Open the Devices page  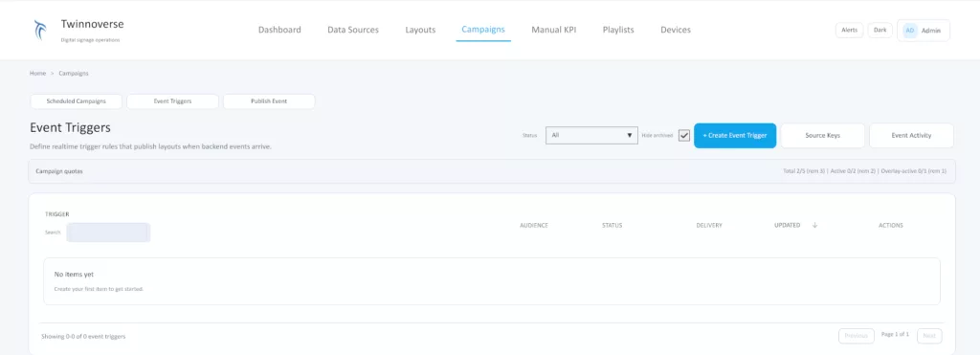676,30
